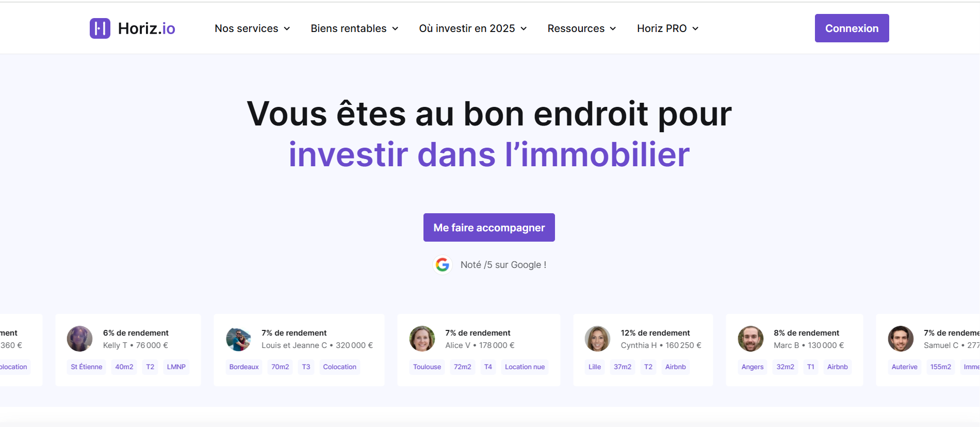
Task: Open the Ressources menu
Action: click(582, 28)
